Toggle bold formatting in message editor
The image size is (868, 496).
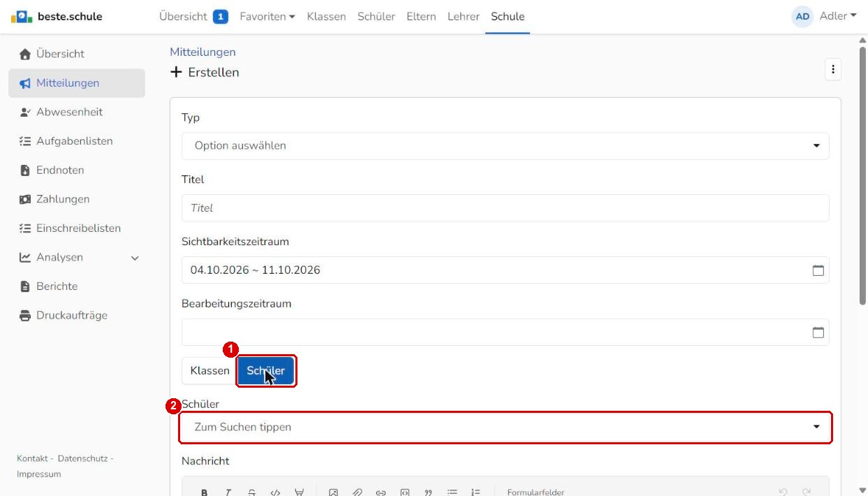205,493
